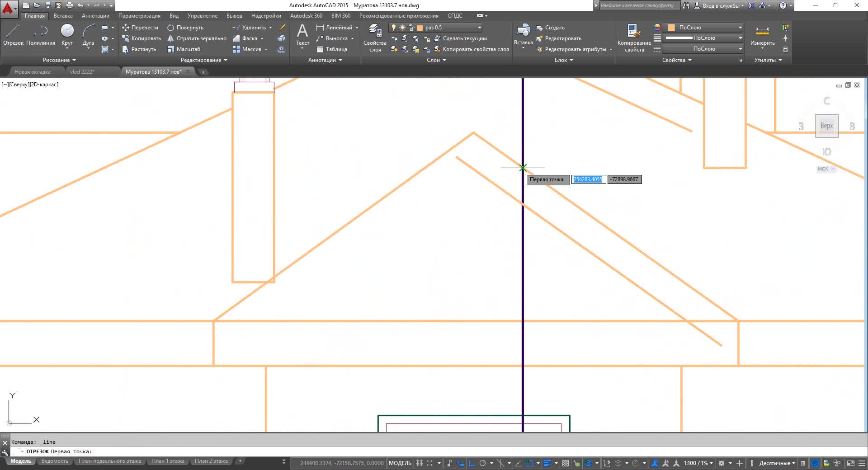Open the customization menu icon in status bar

tap(863, 463)
